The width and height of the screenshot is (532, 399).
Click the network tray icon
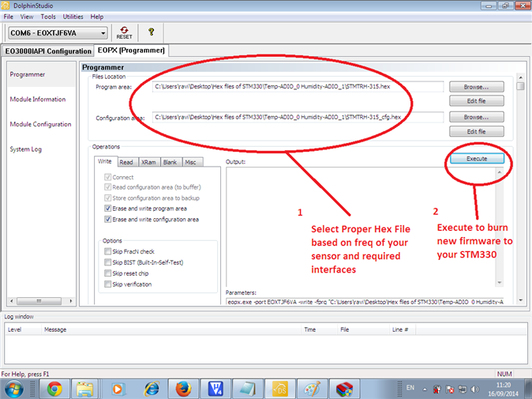point(462,390)
